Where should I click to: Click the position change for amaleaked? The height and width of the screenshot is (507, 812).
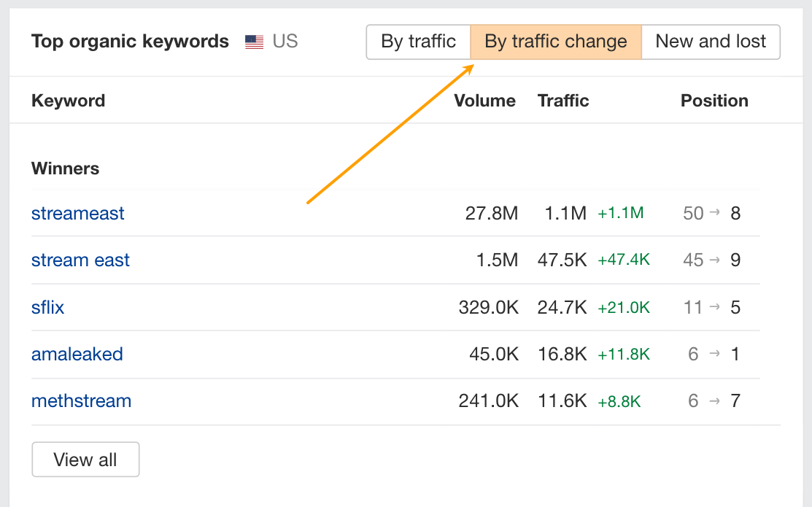tap(714, 354)
